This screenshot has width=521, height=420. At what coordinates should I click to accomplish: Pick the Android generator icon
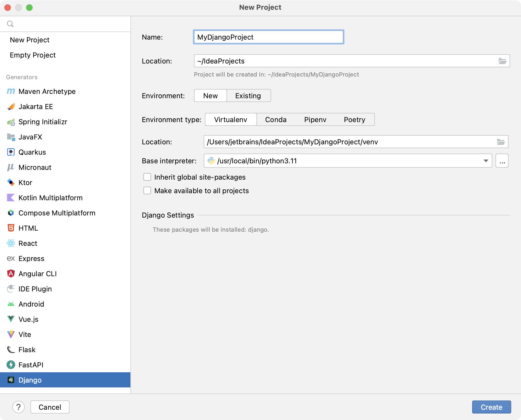pyautogui.click(x=11, y=304)
